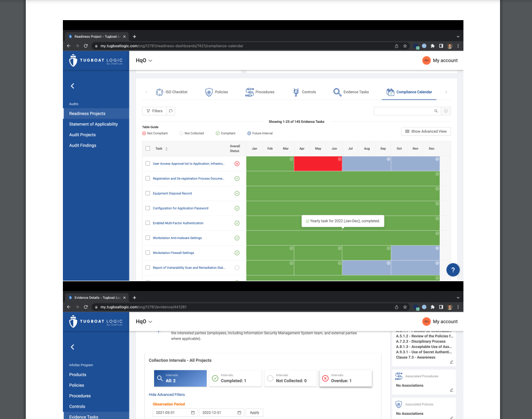
Task: Open the Filters button above the table
Action: tap(154, 111)
